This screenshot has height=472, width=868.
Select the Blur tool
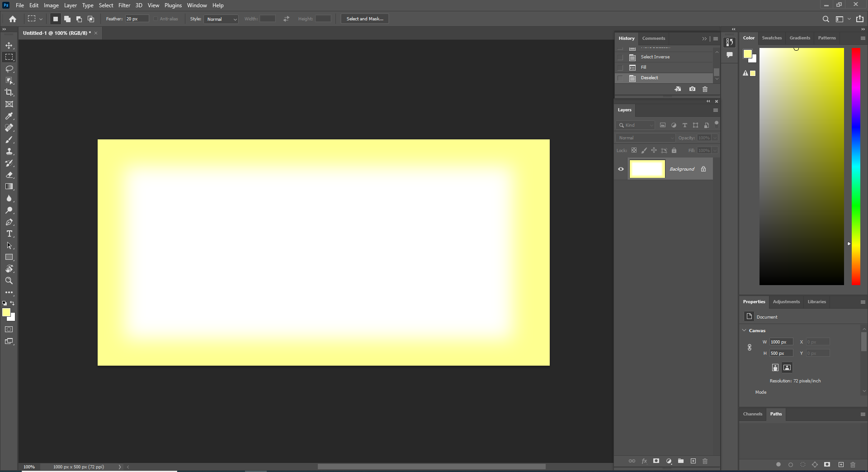click(9, 198)
